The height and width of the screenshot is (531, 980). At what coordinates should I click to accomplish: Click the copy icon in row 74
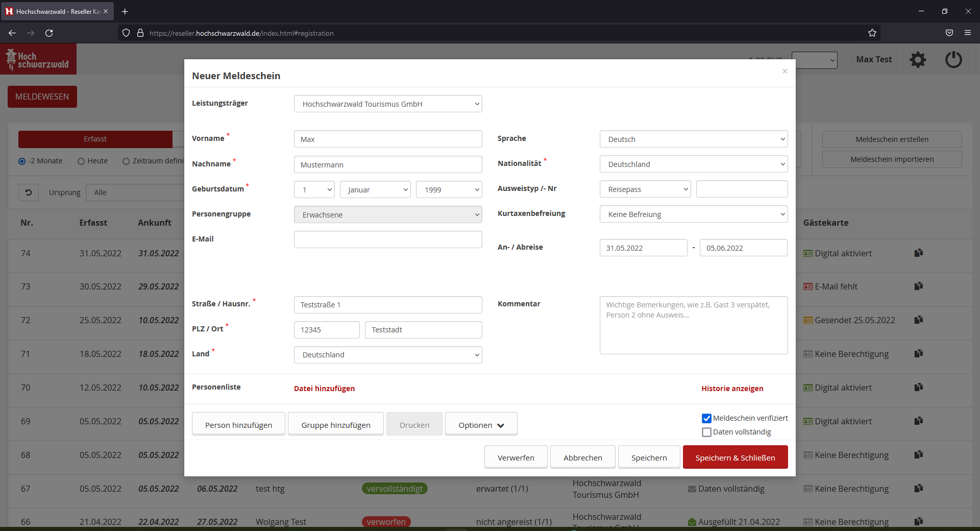918,253
